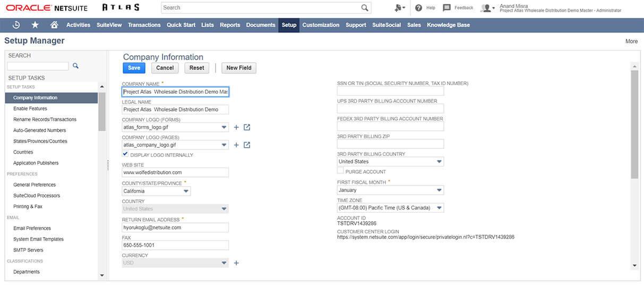Click the Save button
This screenshot has height=285, width=644.
pos(134,68)
